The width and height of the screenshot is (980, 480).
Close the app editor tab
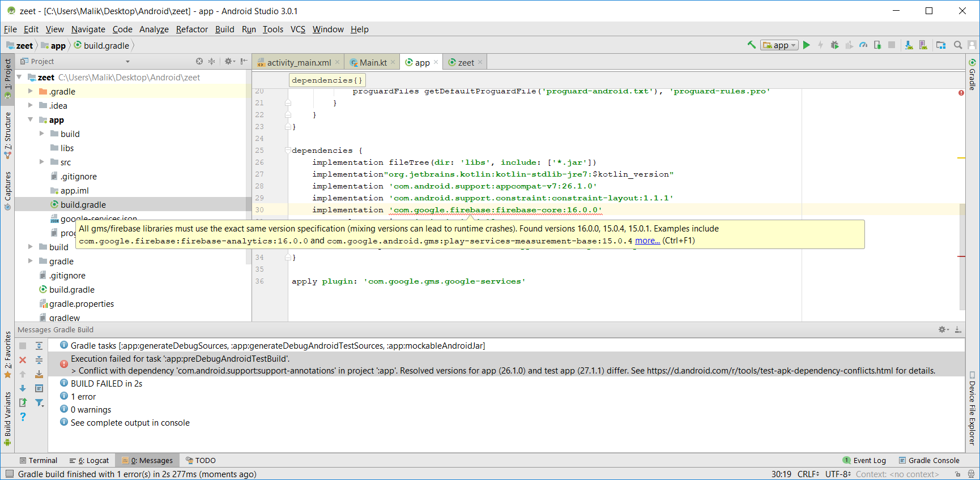point(436,62)
